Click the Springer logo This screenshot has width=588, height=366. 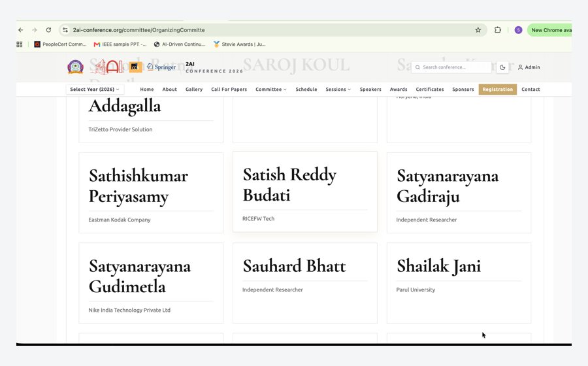click(161, 67)
